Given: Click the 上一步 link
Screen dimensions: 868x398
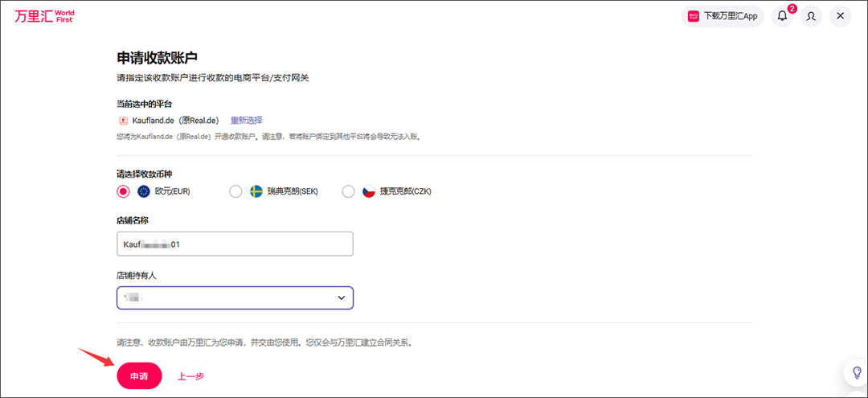Looking at the screenshot, I should [190, 375].
